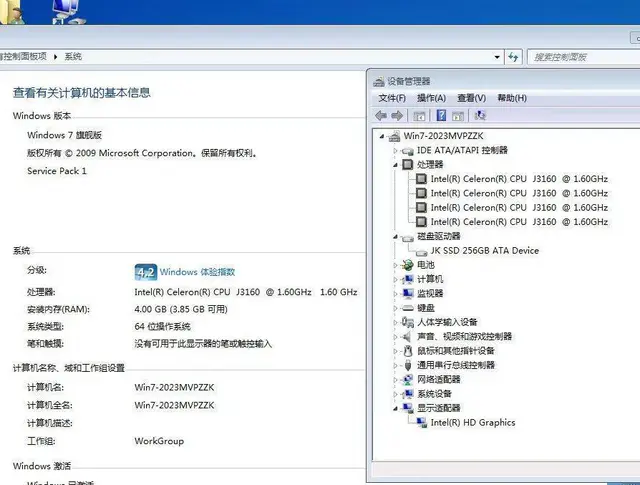Select the fourth Celeron J3160 CPU entry
Viewport: 640px width, 485px height.
519,222
